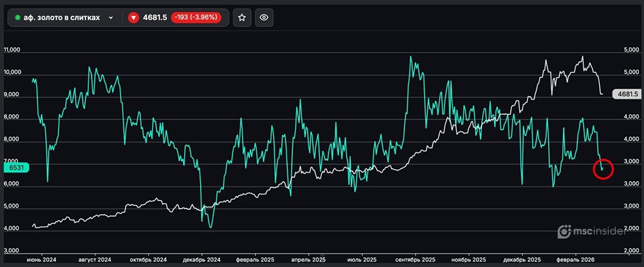The height and width of the screenshot is (267, 644).
Task: Click 'апрель 2025' on the time axis
Action: pos(310,259)
